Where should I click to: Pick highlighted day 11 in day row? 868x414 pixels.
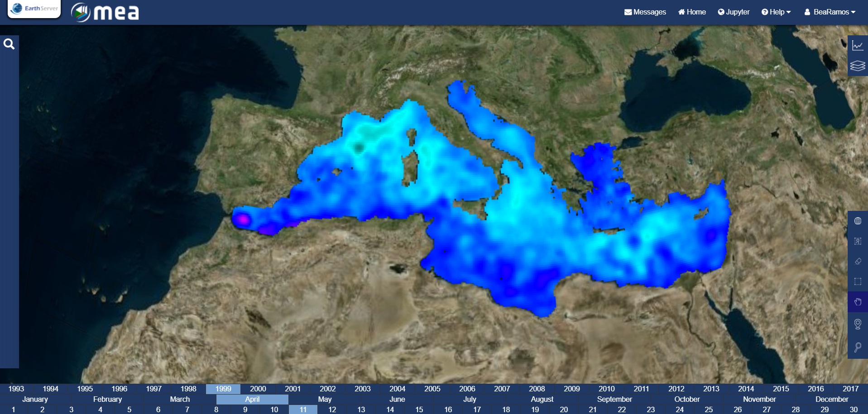coord(303,409)
